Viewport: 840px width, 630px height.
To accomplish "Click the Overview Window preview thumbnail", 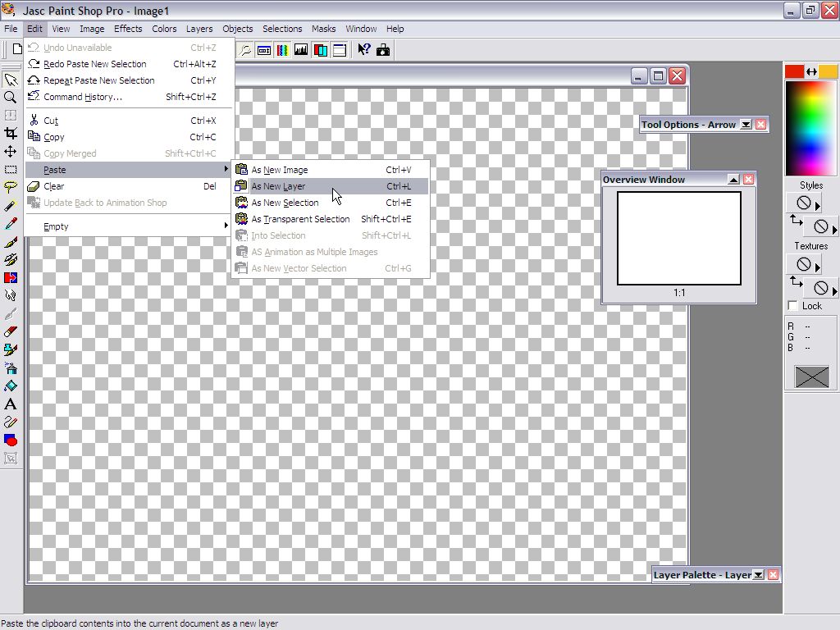I will (x=678, y=238).
